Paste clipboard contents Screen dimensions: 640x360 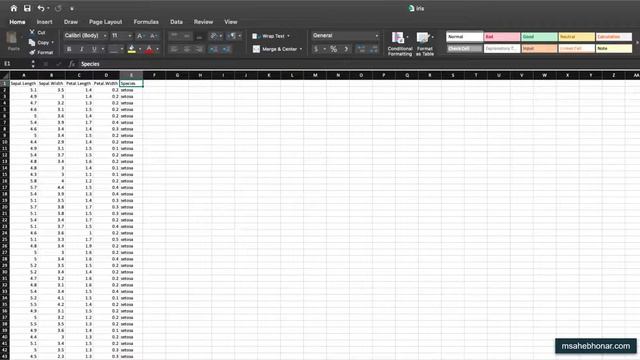point(13,42)
